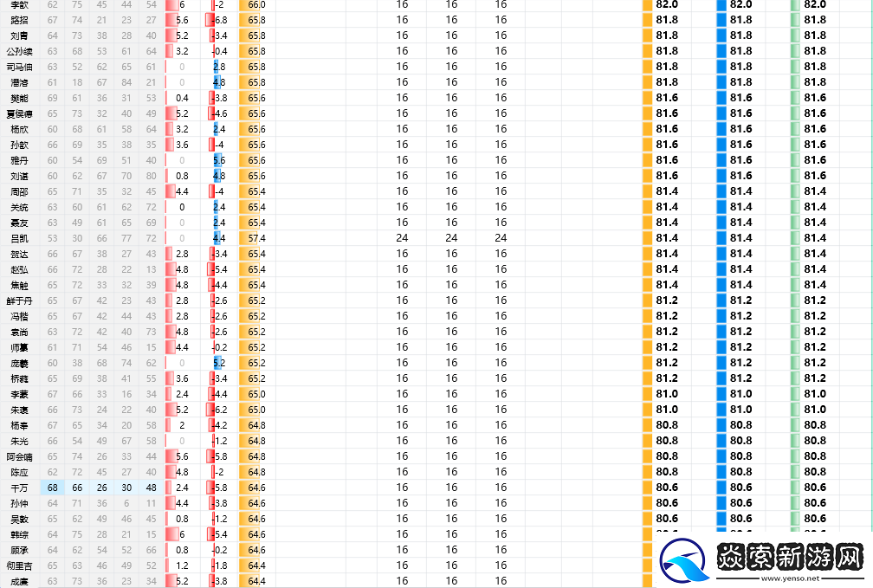Select the name cell 吕凯
This screenshot has width=873, height=588.
click(x=19, y=238)
